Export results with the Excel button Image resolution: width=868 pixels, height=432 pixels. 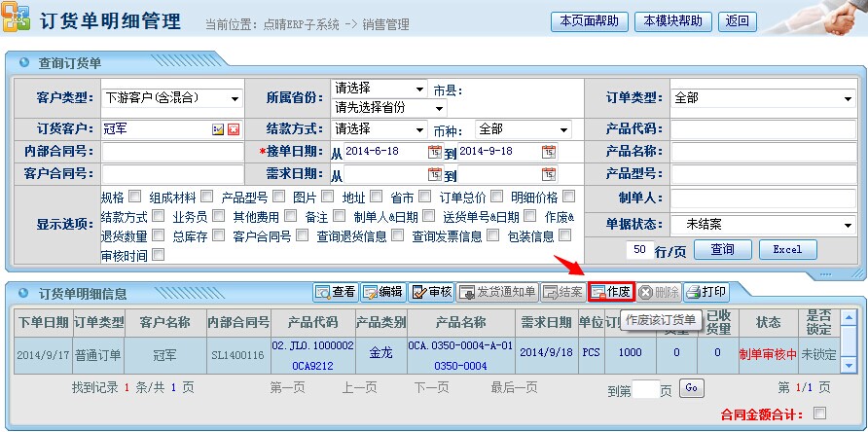[x=787, y=250]
